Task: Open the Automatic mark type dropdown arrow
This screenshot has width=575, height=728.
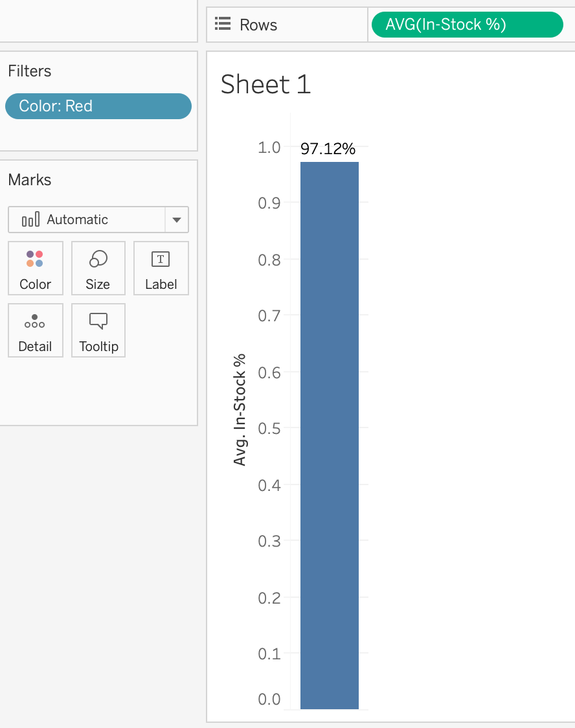Action: [x=176, y=220]
